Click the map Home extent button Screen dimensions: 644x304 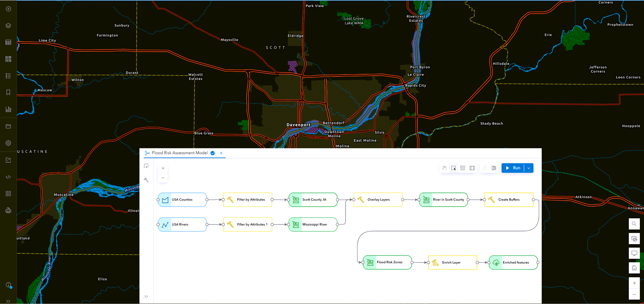pyautogui.click(x=634, y=268)
